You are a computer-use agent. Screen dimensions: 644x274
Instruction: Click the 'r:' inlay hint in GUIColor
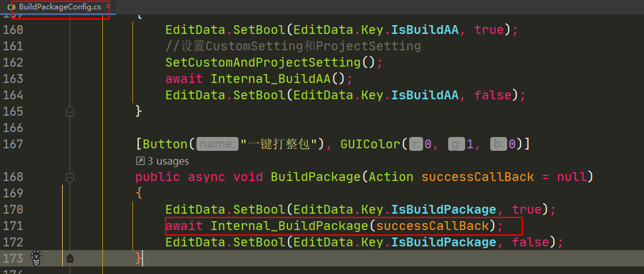(x=416, y=145)
